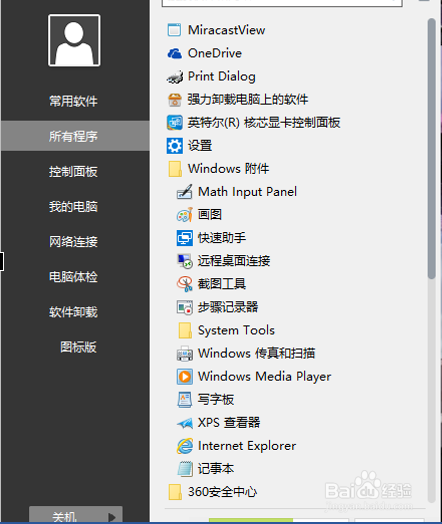Open 我的电脑 from sidebar

73,207
